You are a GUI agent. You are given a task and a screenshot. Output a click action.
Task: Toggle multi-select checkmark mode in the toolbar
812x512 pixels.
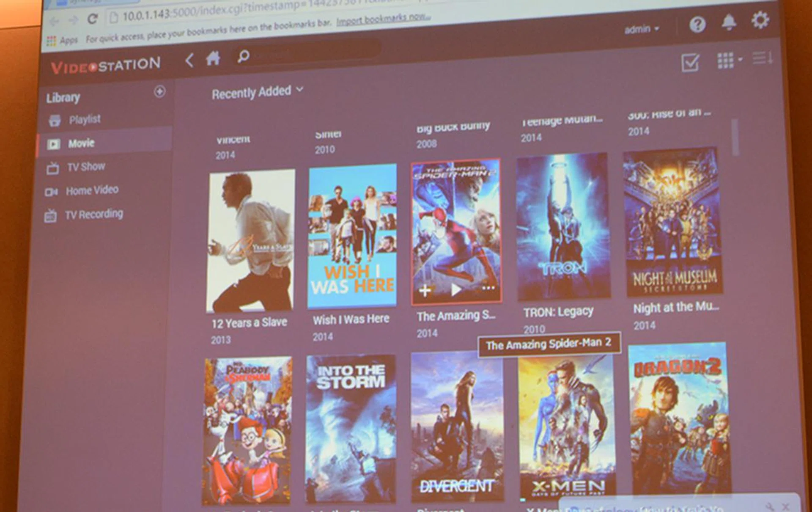[x=690, y=63]
